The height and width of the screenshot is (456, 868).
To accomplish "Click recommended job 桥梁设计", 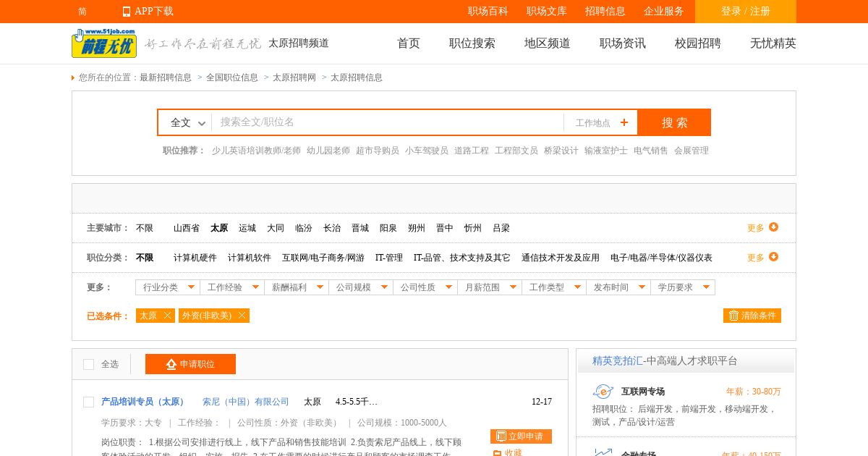I will click(x=561, y=151).
